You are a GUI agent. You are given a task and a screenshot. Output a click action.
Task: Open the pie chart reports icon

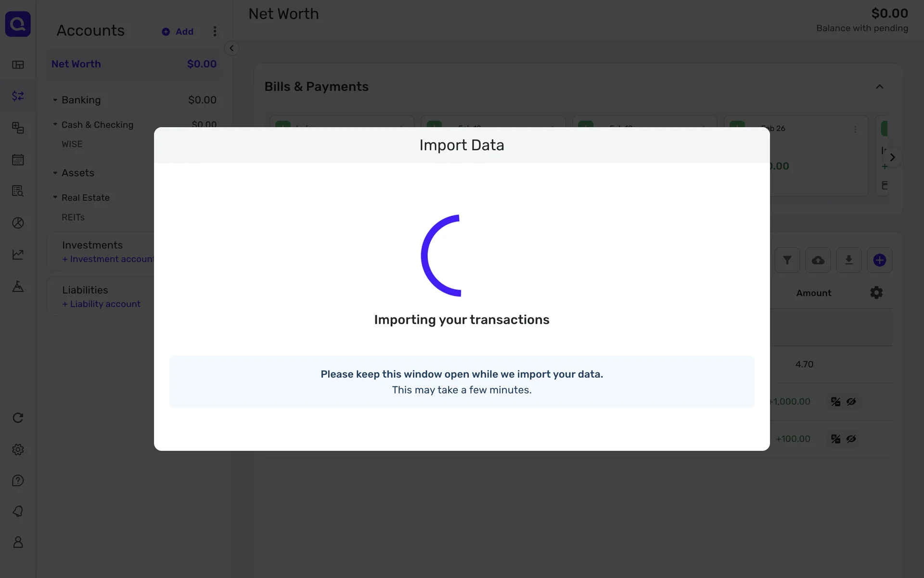point(18,223)
